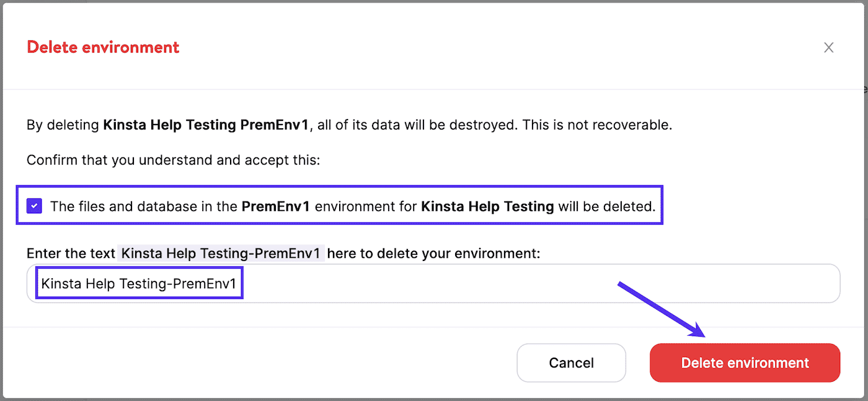Select the typed text Kinsta Help Testing-PremEnv1

click(x=138, y=283)
